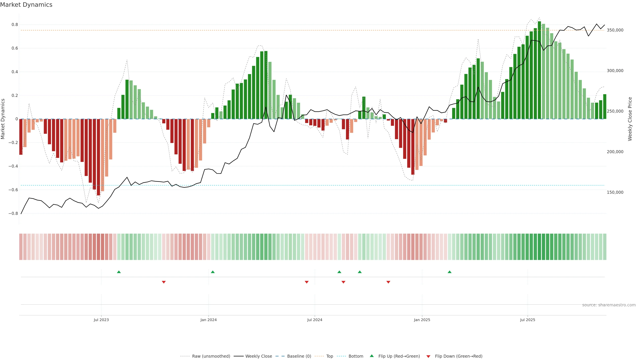Click the last red flip-down triangle marker
This screenshot has width=644, height=362.
pos(388,282)
